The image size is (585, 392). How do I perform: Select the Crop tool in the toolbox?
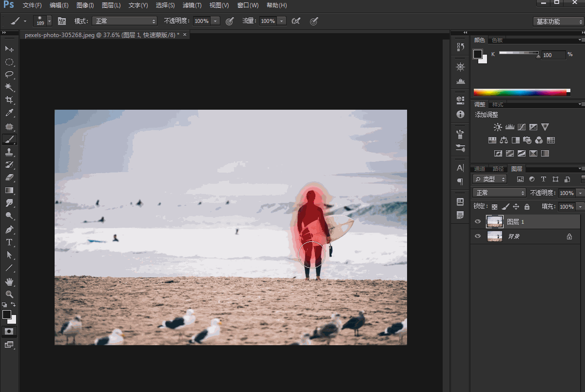click(9, 100)
